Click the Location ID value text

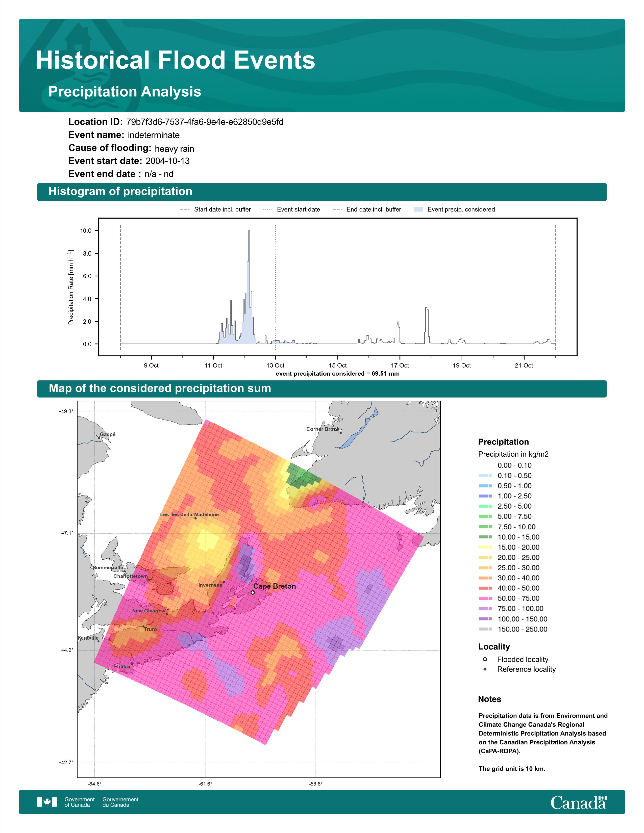point(205,122)
